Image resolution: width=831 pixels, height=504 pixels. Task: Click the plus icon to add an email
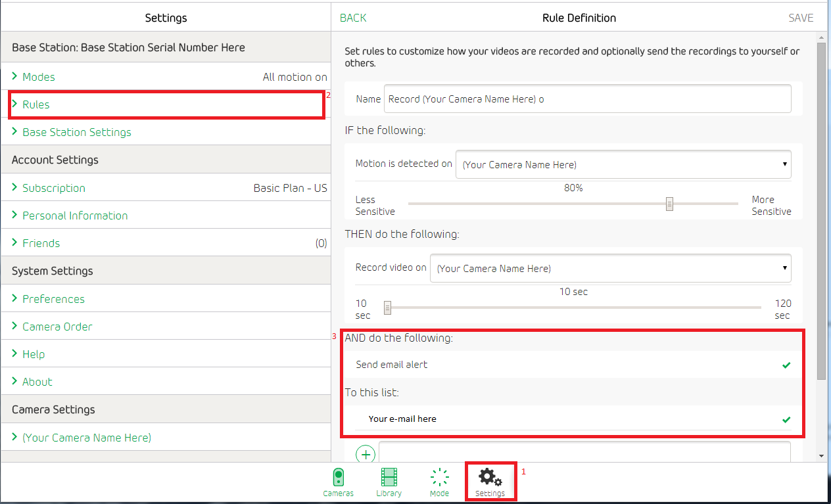point(365,453)
